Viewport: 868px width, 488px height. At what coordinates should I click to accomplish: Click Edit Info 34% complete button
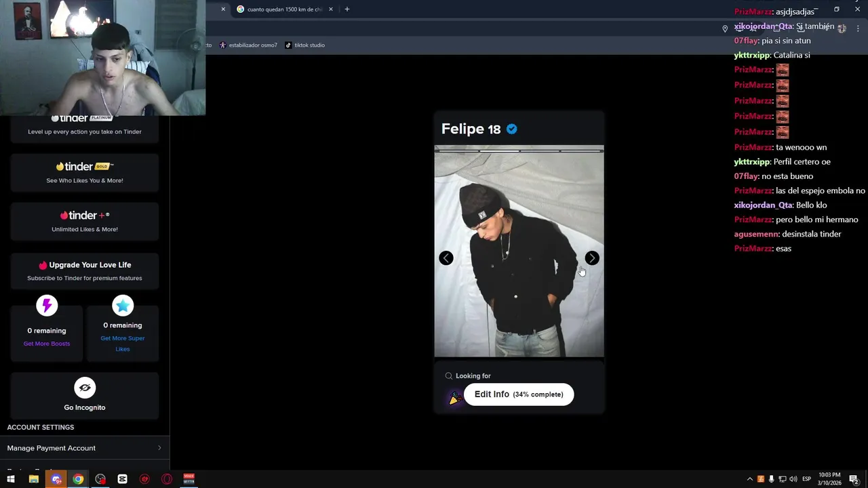click(x=519, y=394)
